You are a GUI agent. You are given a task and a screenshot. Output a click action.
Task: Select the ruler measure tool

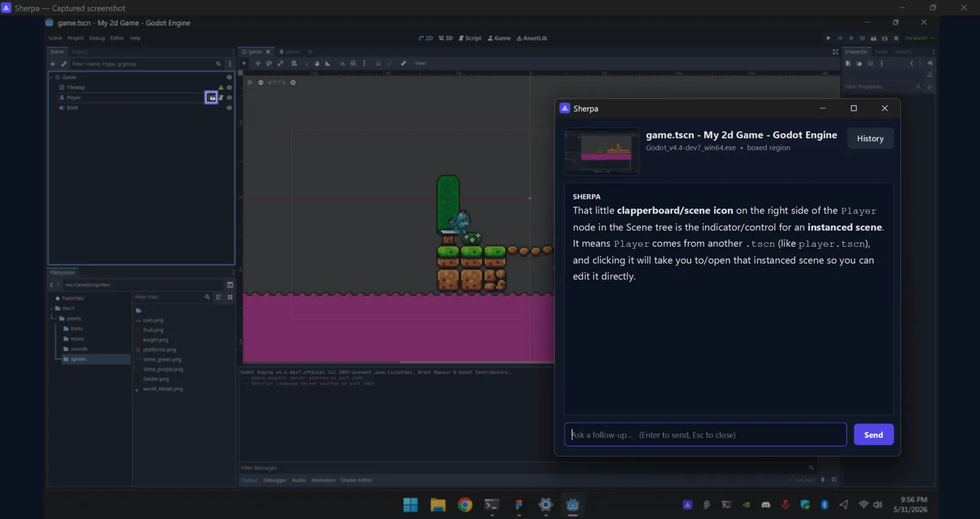[x=328, y=63]
